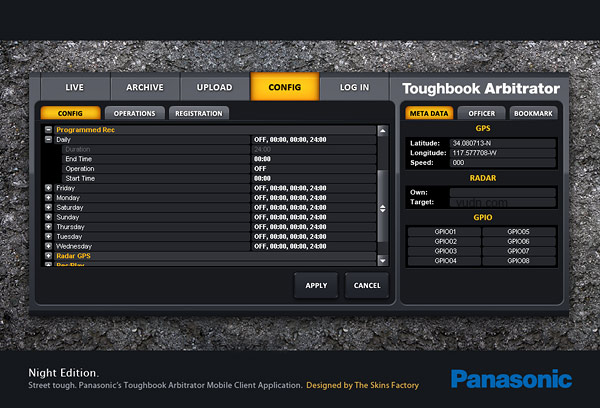
Task: Select the End Time value 00:00
Action: [313, 159]
